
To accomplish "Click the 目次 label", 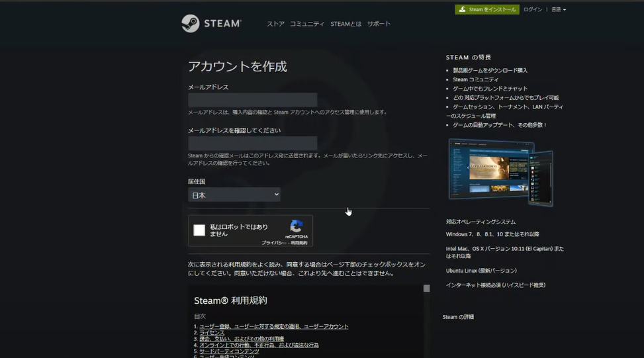I will coord(200,316).
